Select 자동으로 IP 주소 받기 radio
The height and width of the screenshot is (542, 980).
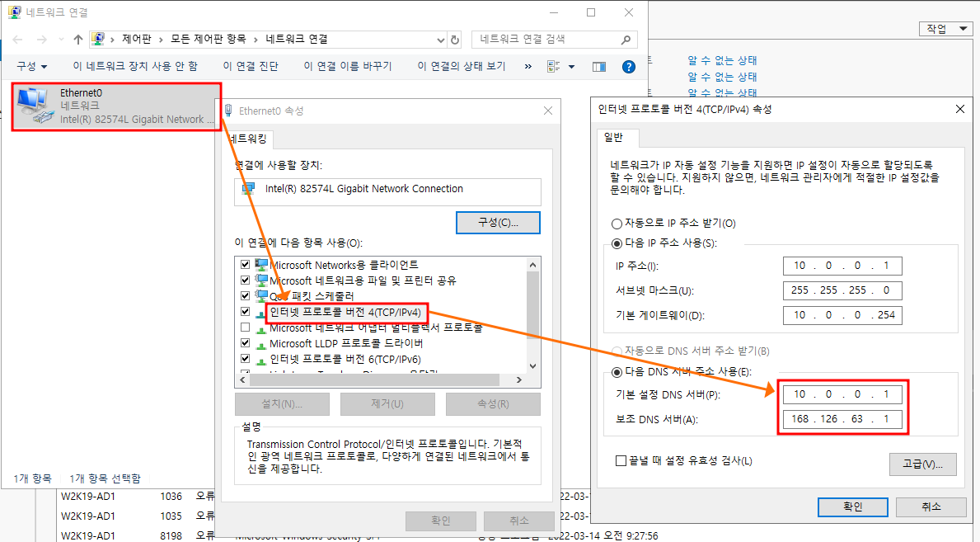617,224
